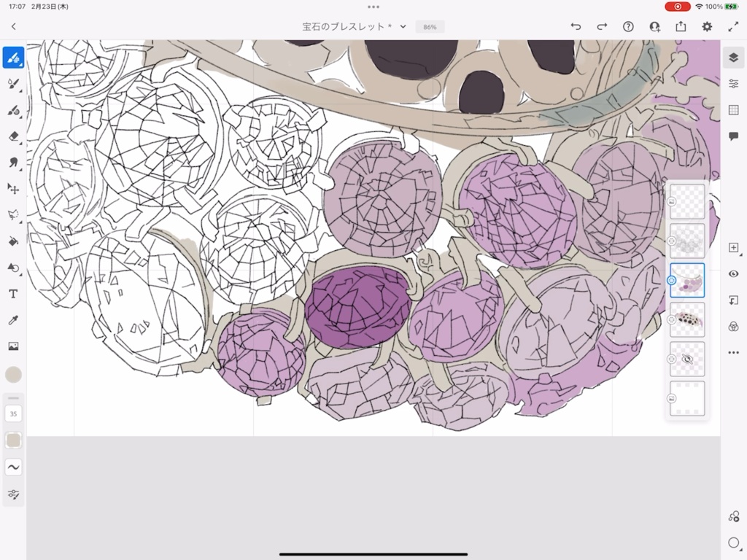Toggle the Layers panel
Image resolution: width=747 pixels, height=560 pixels.
pyautogui.click(x=734, y=58)
